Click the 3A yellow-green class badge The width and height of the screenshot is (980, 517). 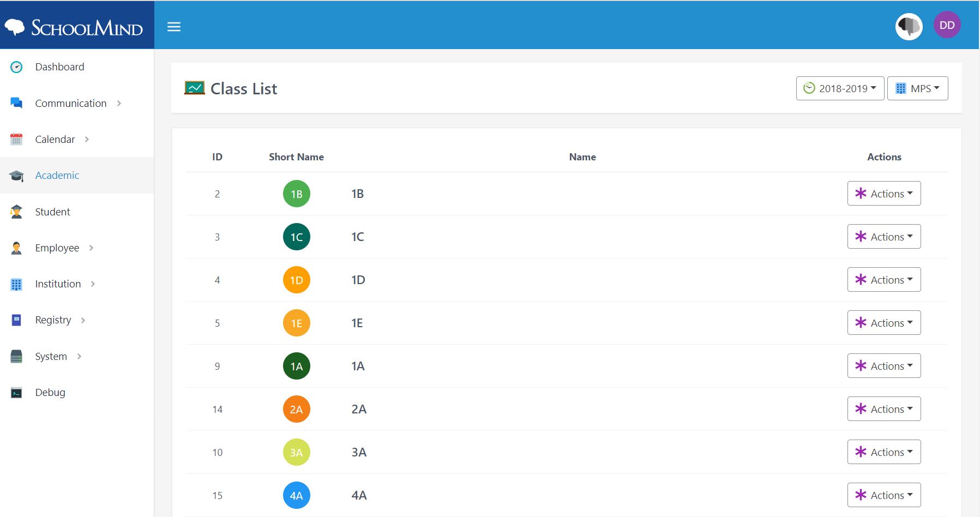pyautogui.click(x=297, y=452)
